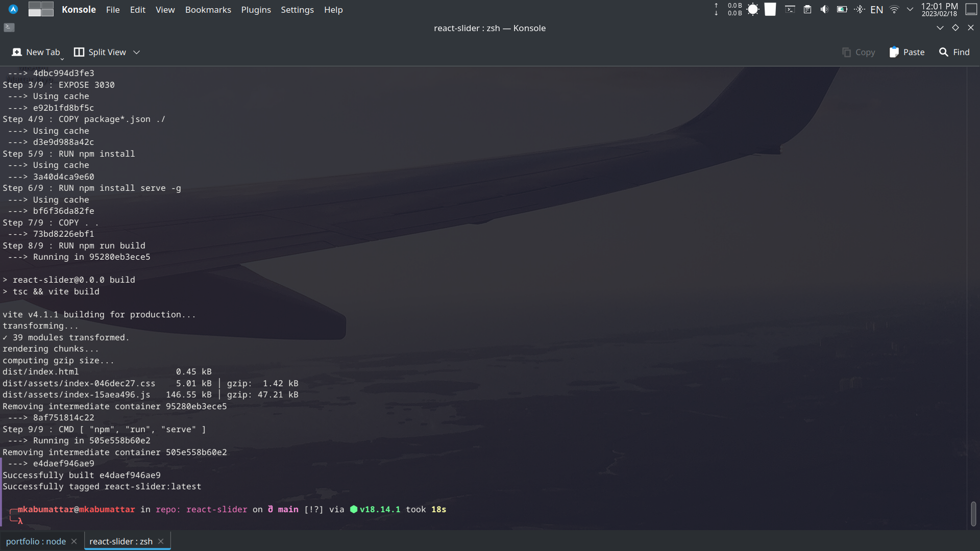Open the Bookmarks menu

(x=208, y=10)
